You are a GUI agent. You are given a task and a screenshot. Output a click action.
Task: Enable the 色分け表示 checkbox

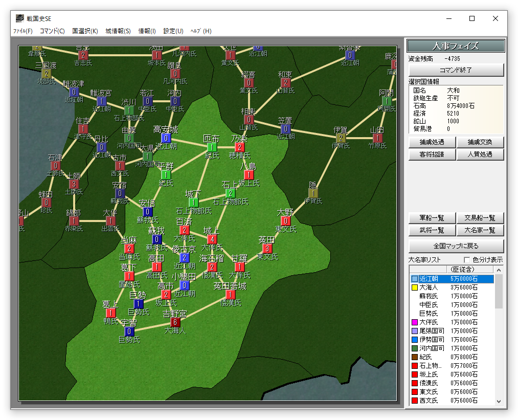pyautogui.click(x=466, y=260)
